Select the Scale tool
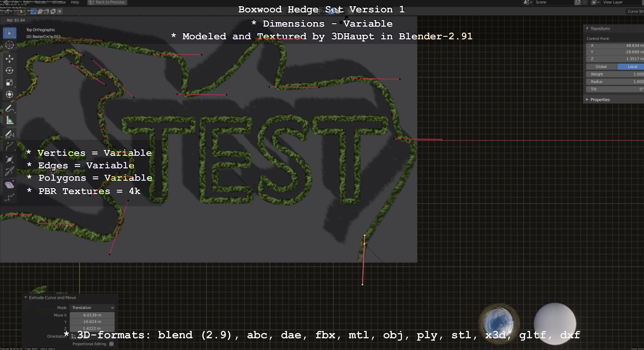 (x=10, y=83)
